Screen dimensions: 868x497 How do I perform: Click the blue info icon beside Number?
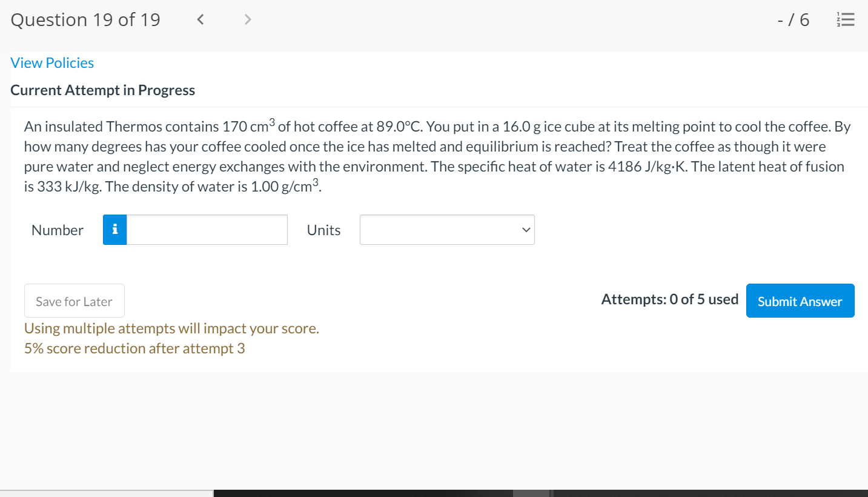115,230
